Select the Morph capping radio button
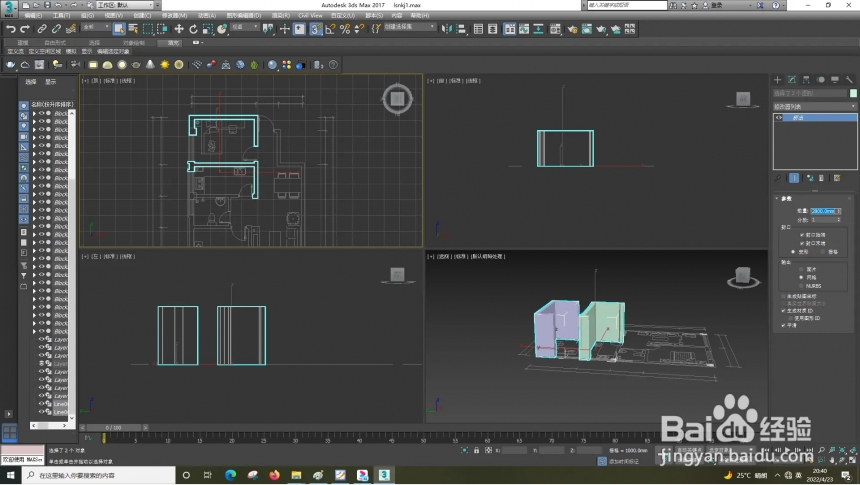The height and width of the screenshot is (485, 860). 793,252
